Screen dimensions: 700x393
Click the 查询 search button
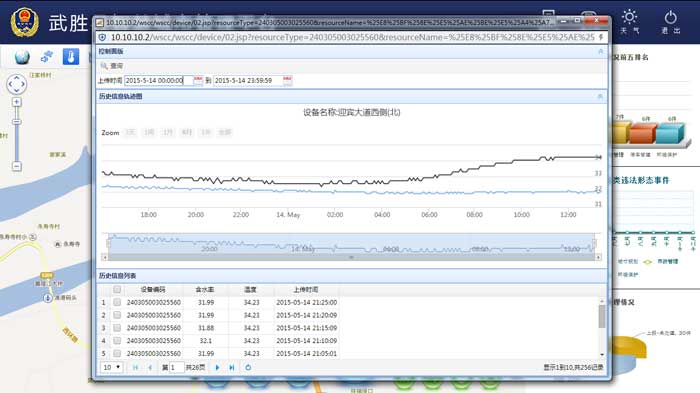point(112,66)
